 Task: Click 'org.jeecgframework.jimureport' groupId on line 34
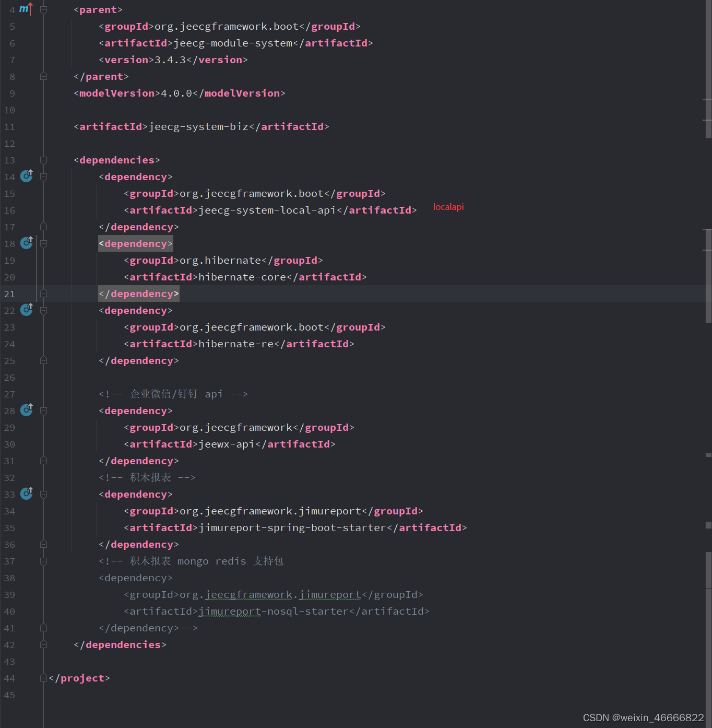pyautogui.click(x=270, y=511)
